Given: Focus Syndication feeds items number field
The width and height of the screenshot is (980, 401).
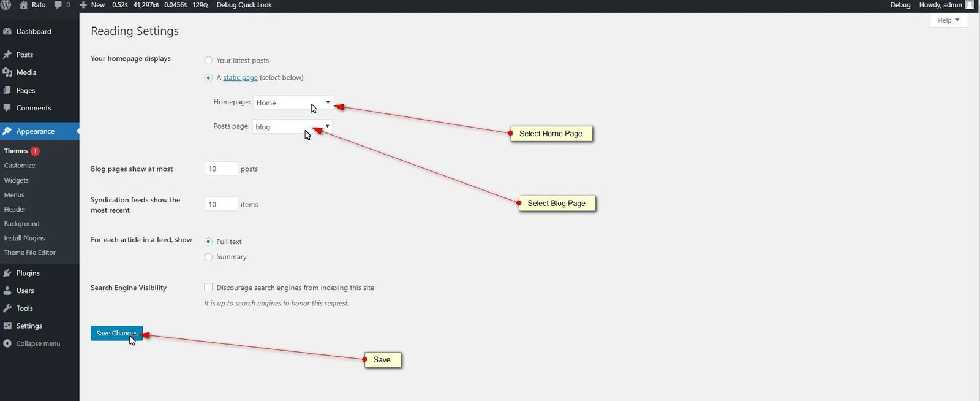Looking at the screenshot, I should (x=221, y=204).
